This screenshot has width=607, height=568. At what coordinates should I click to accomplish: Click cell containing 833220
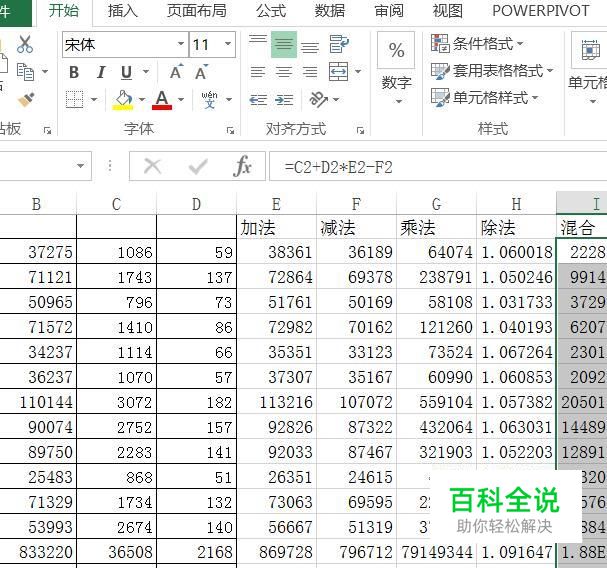(x=38, y=552)
